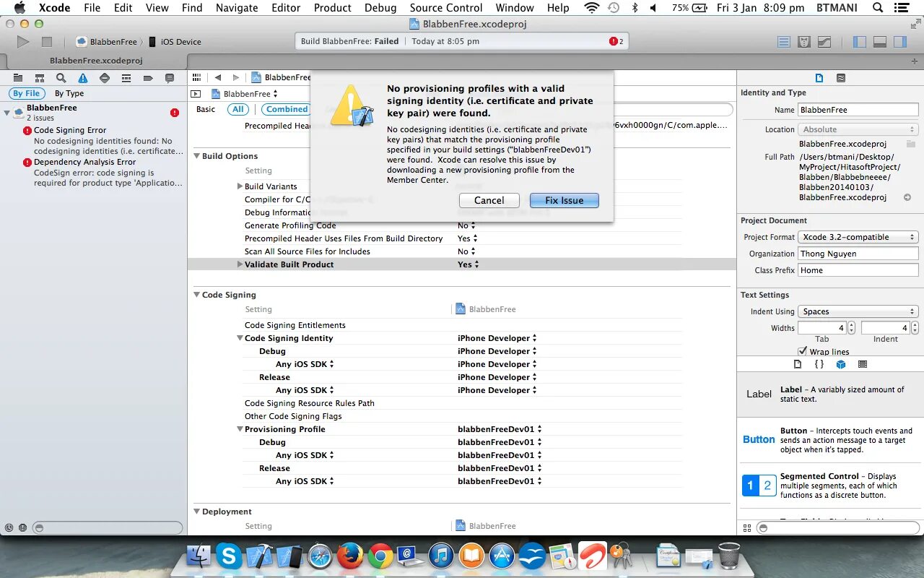Click the iOS Device destination selector
The width and height of the screenshot is (924, 578).
click(x=174, y=42)
